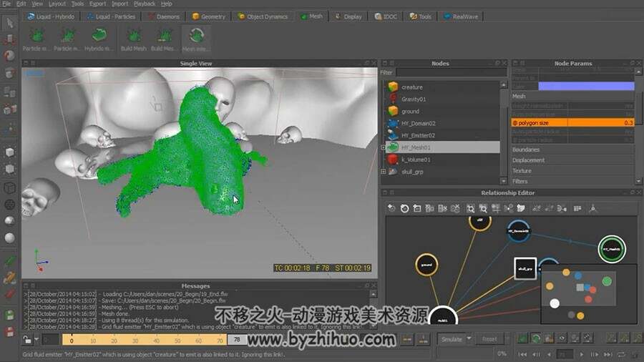Click frame 40 on the timeline
Image resolution: width=644 pixels, height=362 pixels.
coord(156,341)
